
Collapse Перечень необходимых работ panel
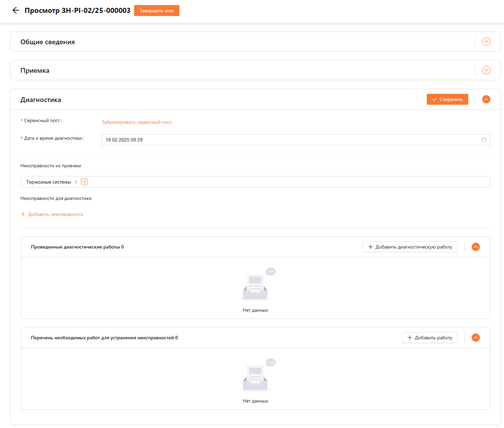[x=475, y=338]
